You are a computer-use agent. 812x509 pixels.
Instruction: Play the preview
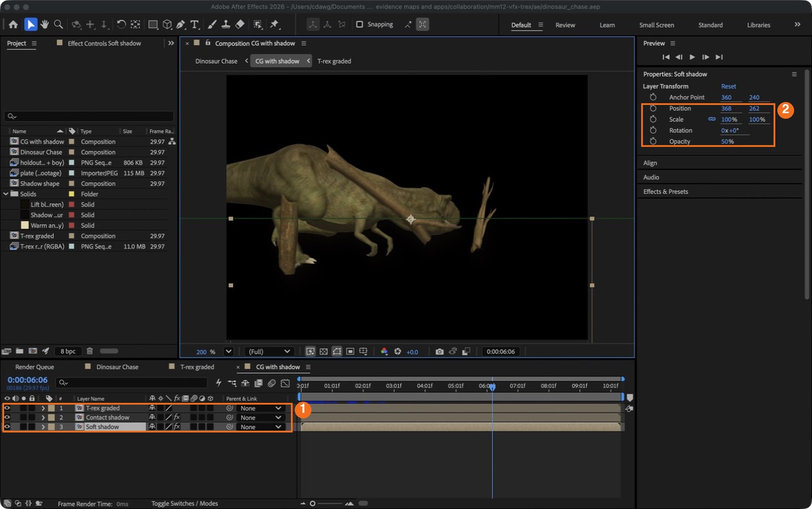coord(692,57)
